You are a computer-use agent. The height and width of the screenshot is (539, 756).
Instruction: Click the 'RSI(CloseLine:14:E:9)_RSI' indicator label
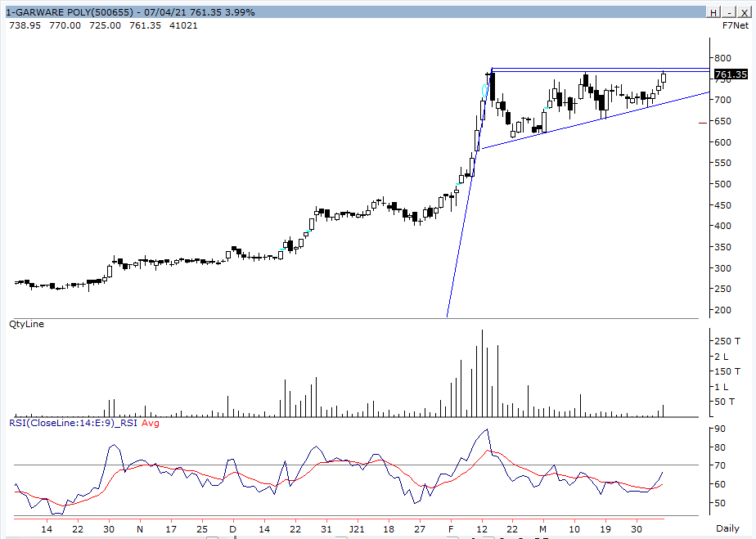point(73,423)
